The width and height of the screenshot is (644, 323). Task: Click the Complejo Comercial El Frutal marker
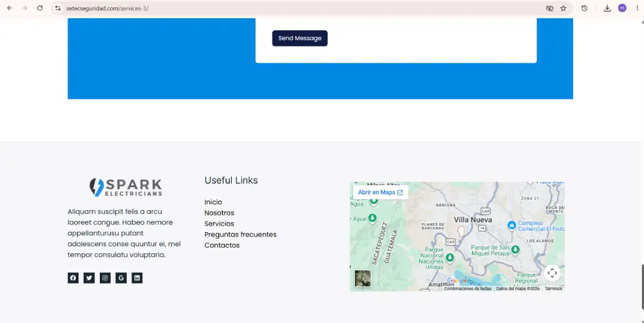click(x=511, y=225)
